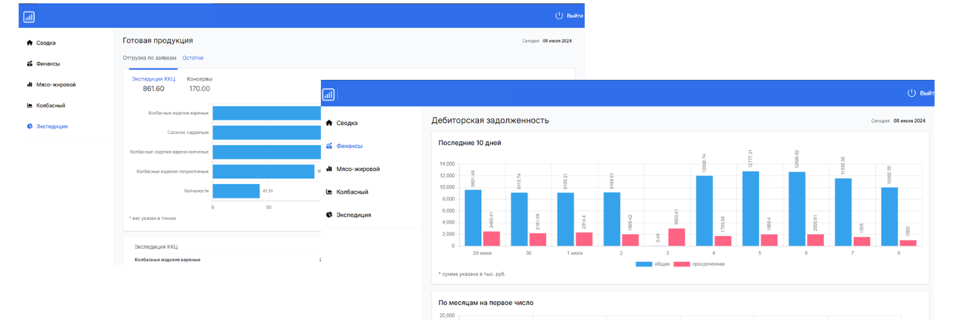
Task: Switch to the Остатки tab
Action: (193, 58)
